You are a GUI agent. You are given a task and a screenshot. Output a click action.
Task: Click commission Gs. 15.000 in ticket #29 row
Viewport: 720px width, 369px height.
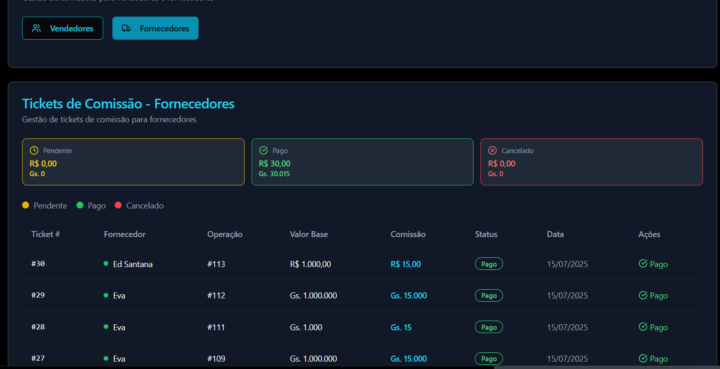click(x=409, y=296)
